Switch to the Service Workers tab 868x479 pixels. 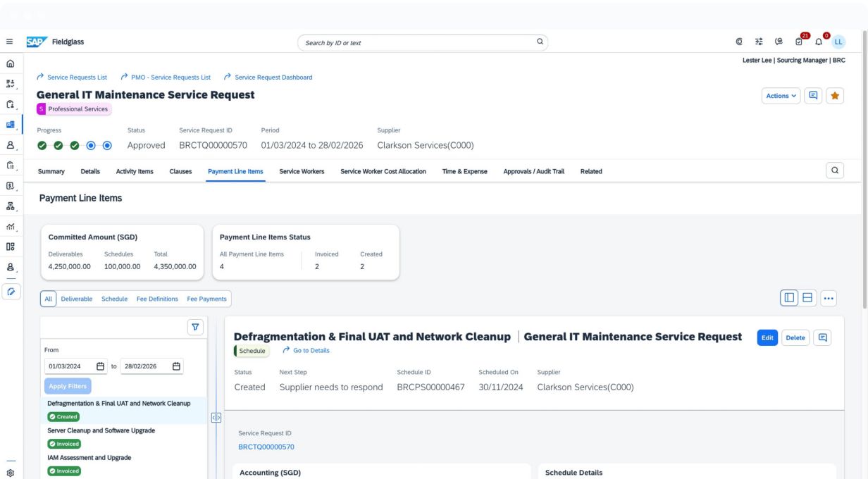pos(302,171)
